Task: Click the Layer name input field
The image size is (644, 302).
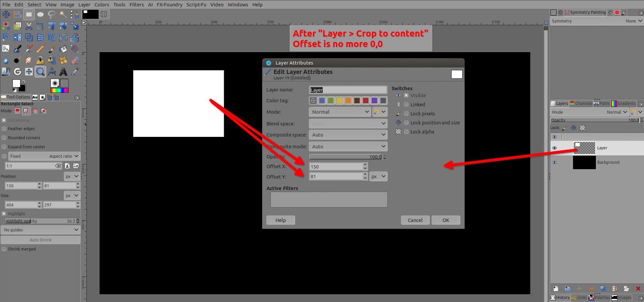Action: [x=348, y=90]
